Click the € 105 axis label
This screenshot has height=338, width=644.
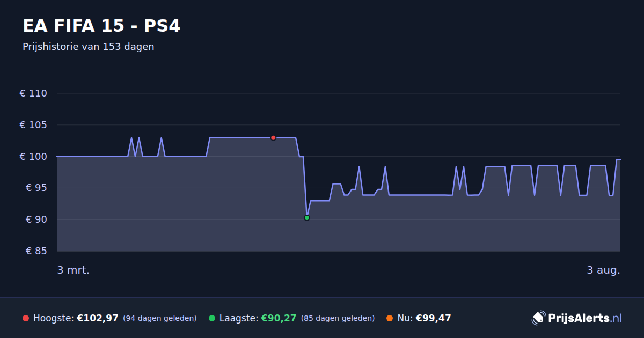point(33,125)
